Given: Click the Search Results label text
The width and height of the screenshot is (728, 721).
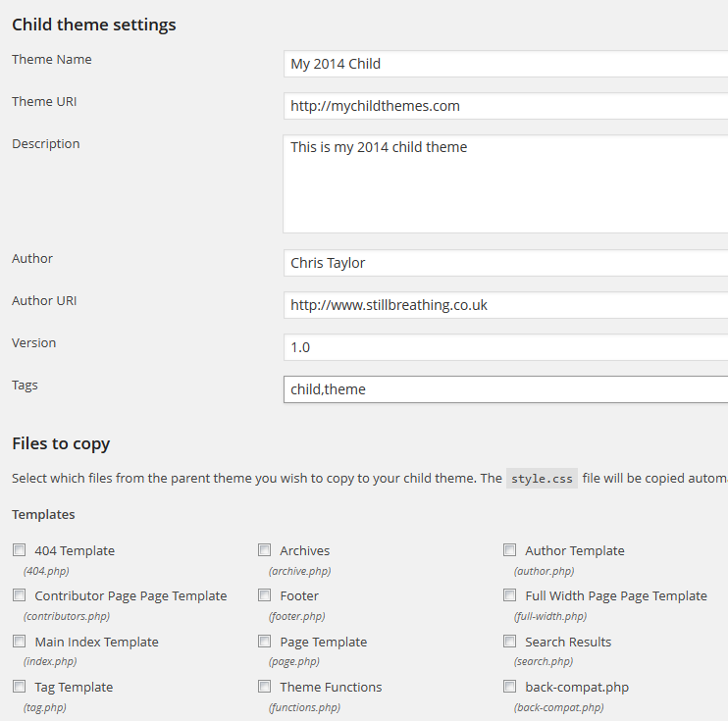Looking at the screenshot, I should pos(568,642).
